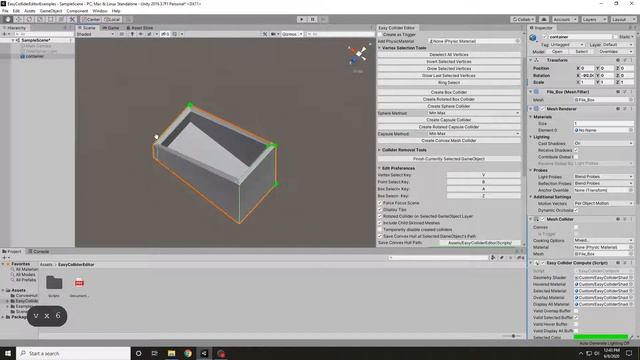This screenshot has width=640, height=360.
Task: Open the File menu
Action: (5, 11)
